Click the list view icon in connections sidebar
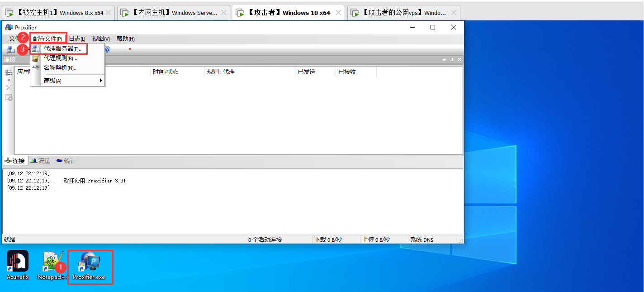This screenshot has height=292, width=644. point(9,72)
